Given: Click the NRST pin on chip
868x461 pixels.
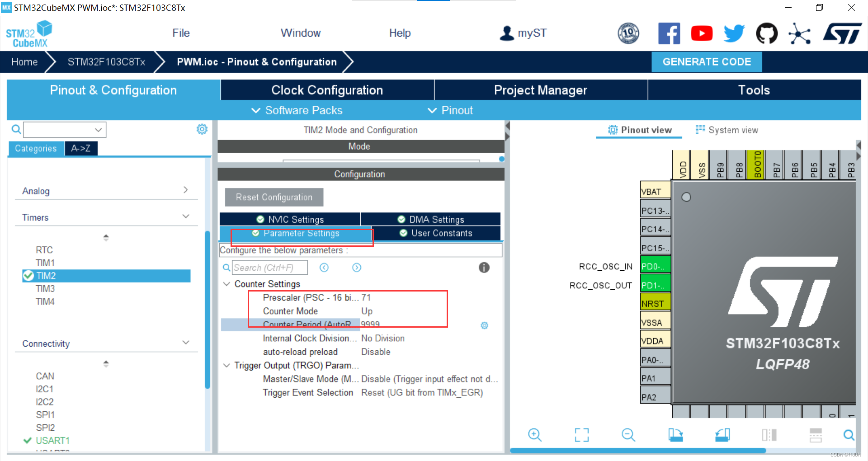Looking at the screenshot, I should click(655, 303).
